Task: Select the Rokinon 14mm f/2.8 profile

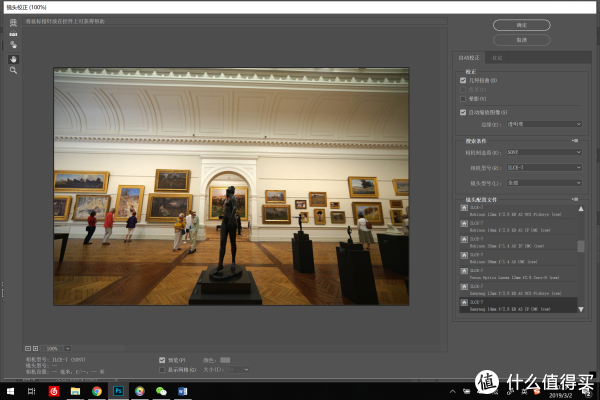Action: coord(518,227)
